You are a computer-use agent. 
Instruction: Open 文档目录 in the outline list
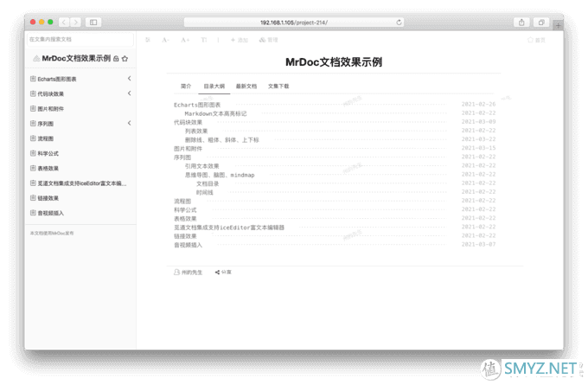point(208,183)
